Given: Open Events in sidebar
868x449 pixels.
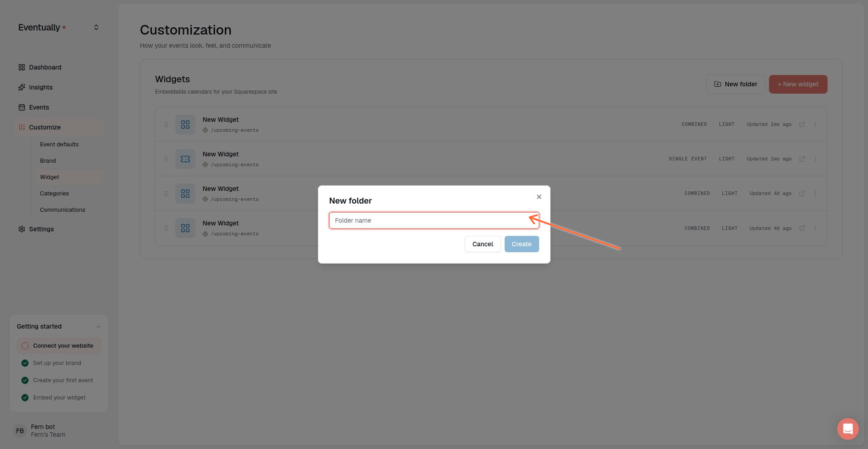Looking at the screenshot, I should click(59, 107).
